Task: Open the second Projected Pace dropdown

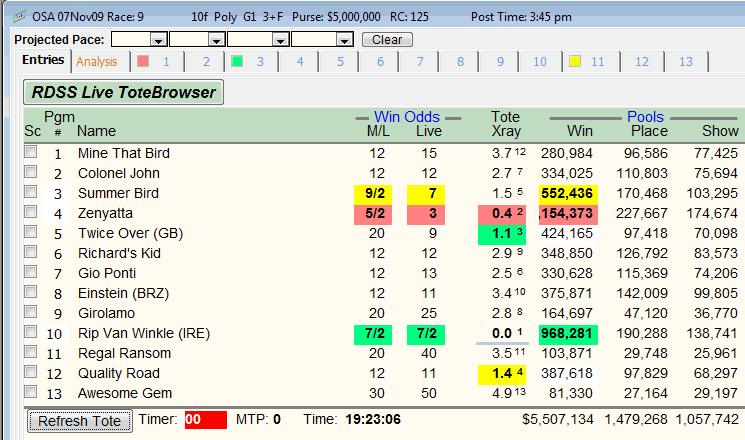Action: (x=216, y=40)
